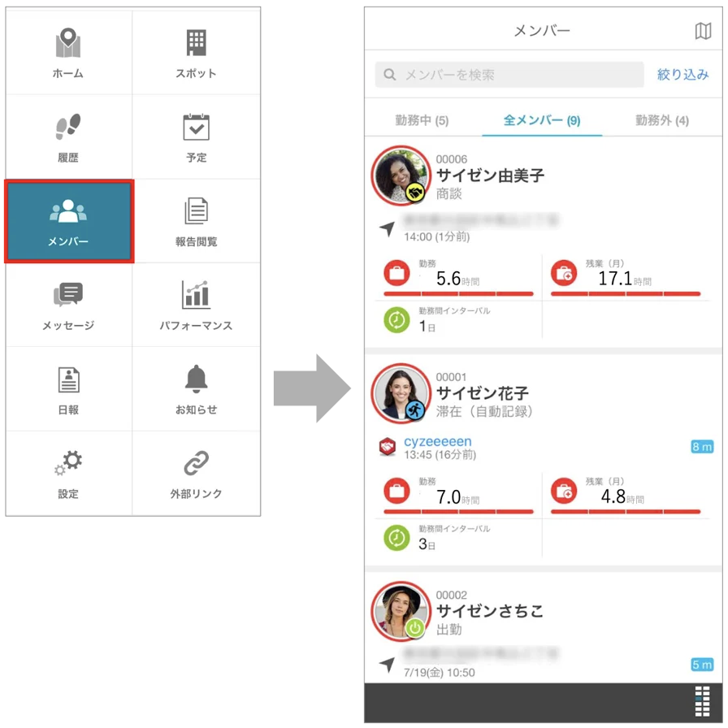
Task: Click the 滞在（自動記録）status label
Action: pyautogui.click(x=484, y=411)
